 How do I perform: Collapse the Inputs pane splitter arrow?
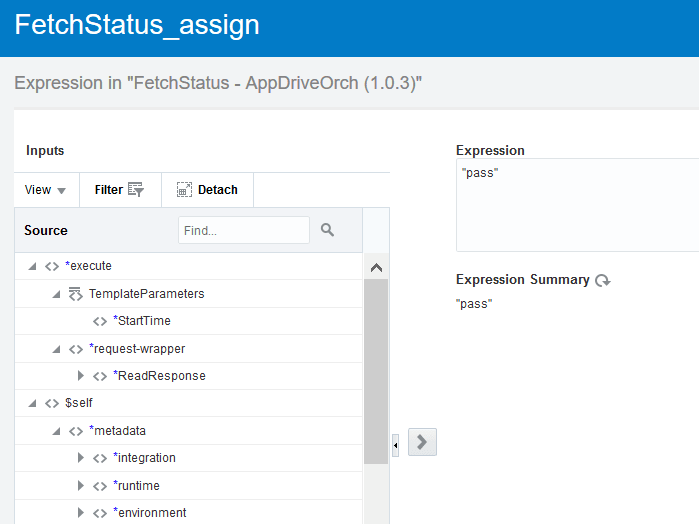(395, 445)
